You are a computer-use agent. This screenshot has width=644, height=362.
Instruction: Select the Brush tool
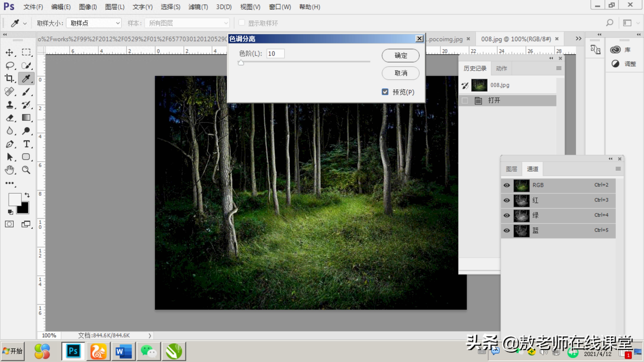(26, 92)
